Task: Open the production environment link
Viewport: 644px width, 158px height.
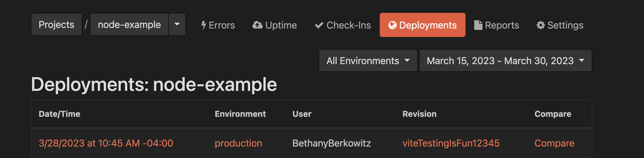Action: [238, 143]
